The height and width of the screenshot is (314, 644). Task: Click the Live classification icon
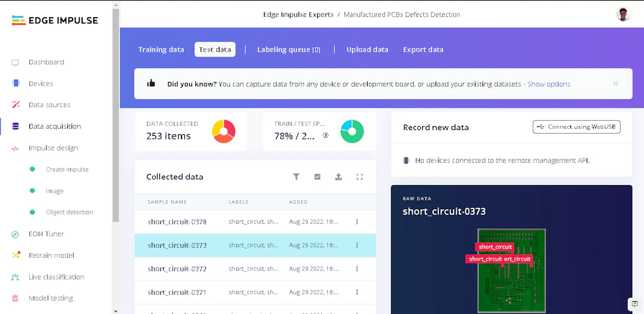pyautogui.click(x=15, y=277)
